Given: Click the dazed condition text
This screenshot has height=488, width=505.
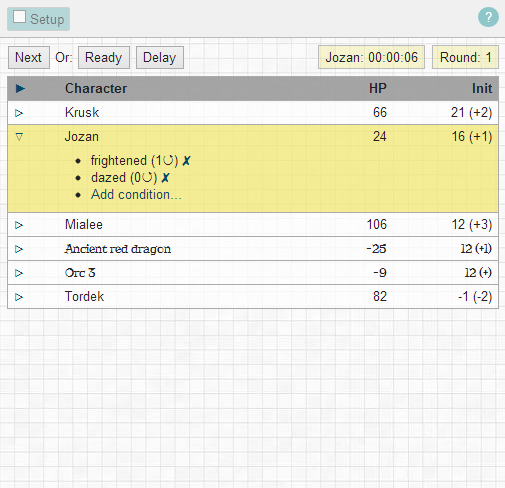Looking at the screenshot, I should point(124,178).
